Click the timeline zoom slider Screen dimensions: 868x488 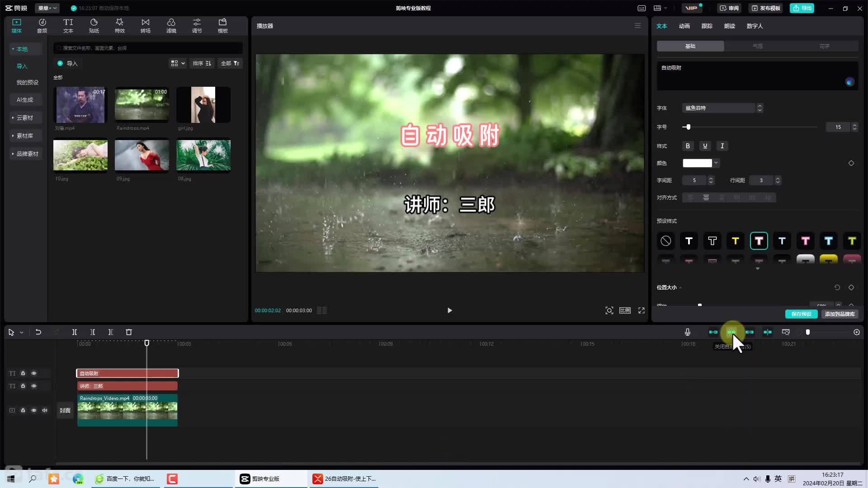point(826,332)
